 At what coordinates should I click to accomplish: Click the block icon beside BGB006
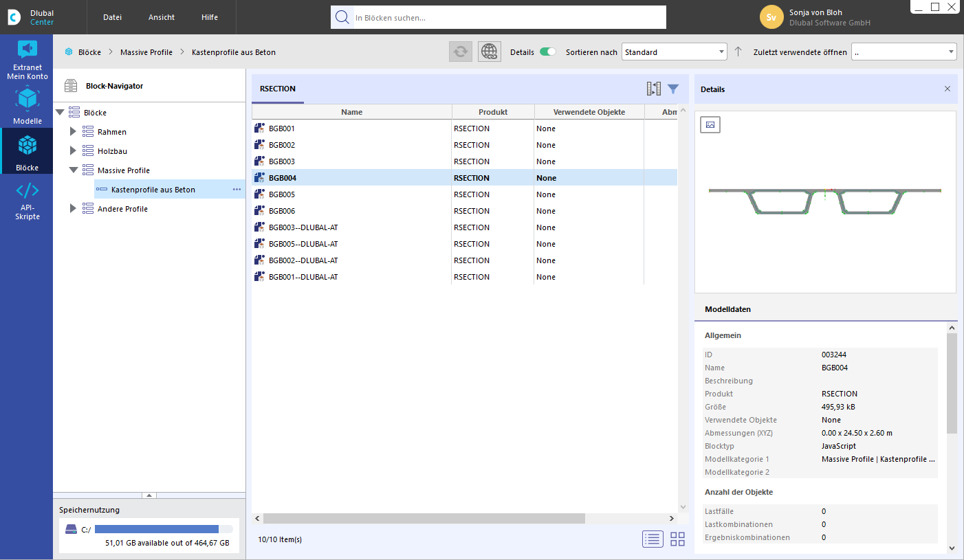(x=259, y=211)
